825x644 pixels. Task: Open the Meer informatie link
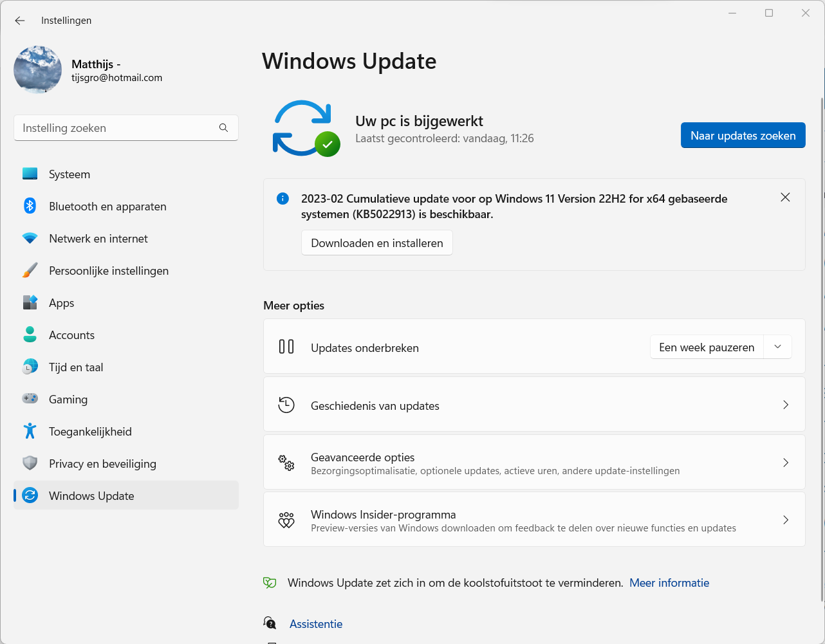[x=669, y=583]
